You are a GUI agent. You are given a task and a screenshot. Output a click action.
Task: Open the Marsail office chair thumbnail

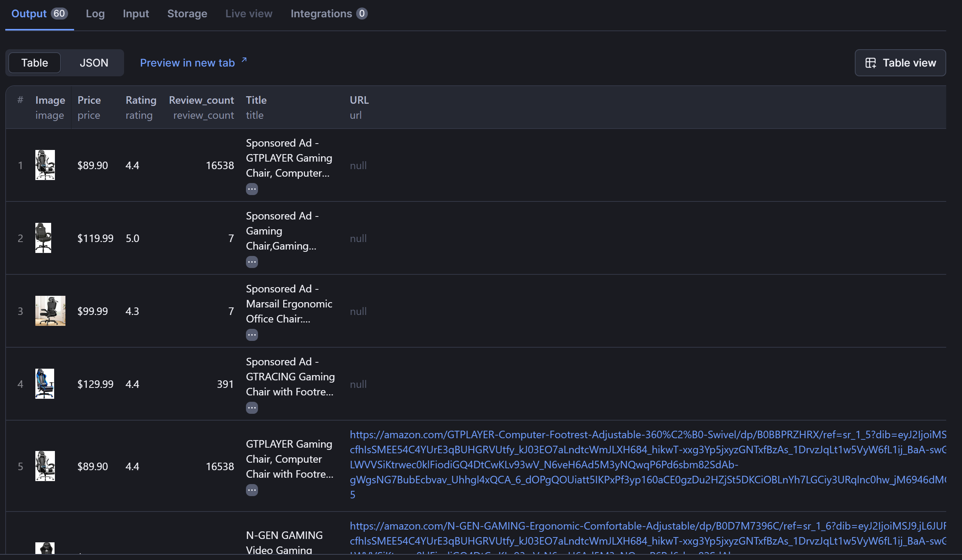tap(50, 310)
